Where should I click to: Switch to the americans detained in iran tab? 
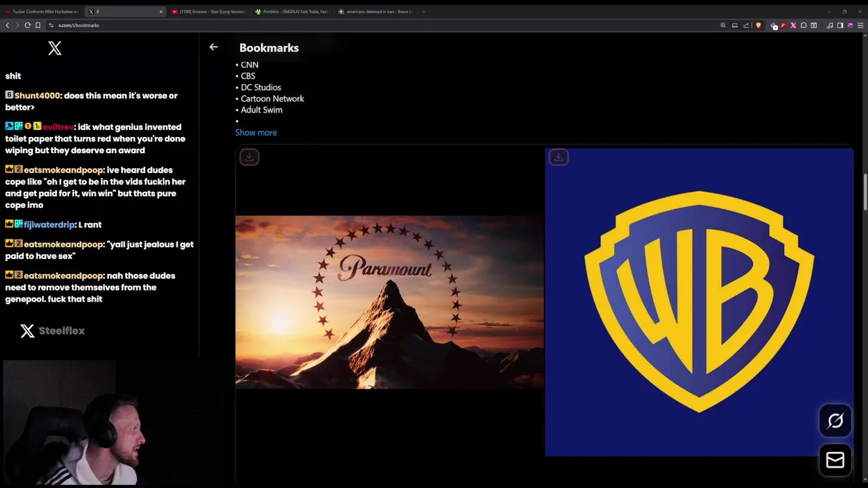click(x=375, y=12)
